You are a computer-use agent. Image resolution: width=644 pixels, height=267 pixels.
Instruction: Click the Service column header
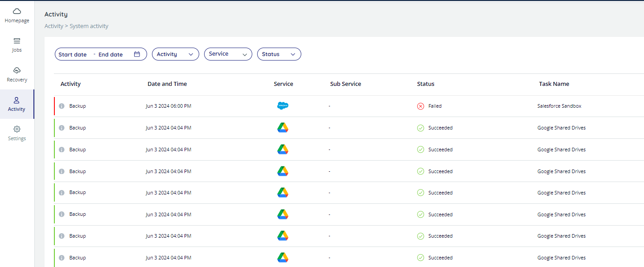pos(283,84)
